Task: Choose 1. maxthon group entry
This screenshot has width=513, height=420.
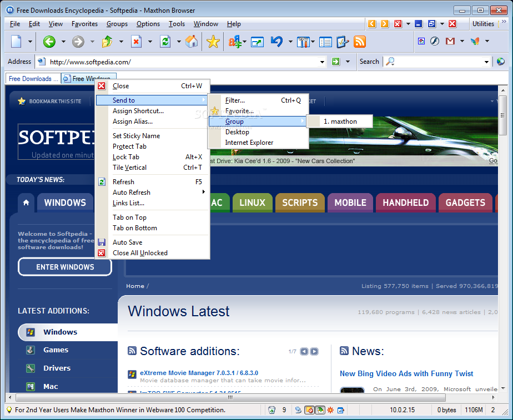Action: pyautogui.click(x=340, y=122)
